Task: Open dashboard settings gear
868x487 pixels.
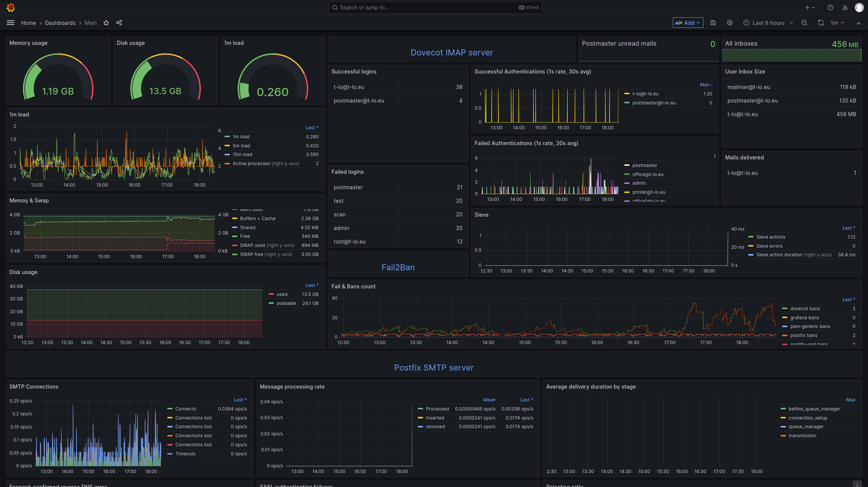Action: [730, 23]
